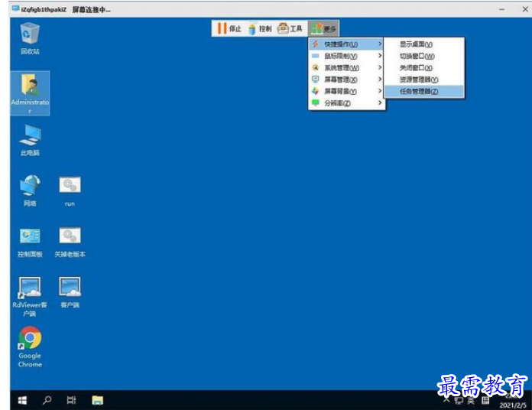Viewport: 532px width, 410px height.
Task: Expand the 鼠标限制(V) submenu arrow
Action: pos(380,56)
